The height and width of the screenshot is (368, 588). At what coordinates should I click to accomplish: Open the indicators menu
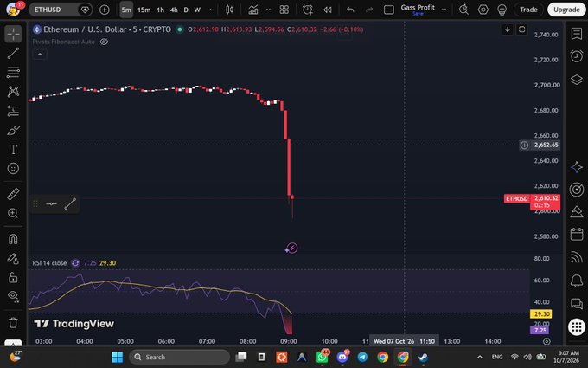click(253, 10)
